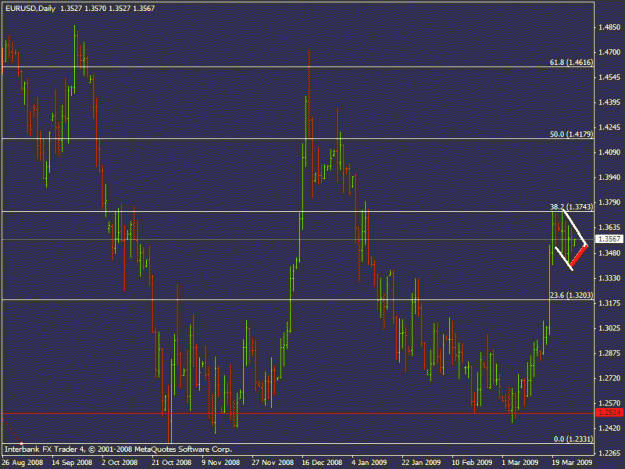The image size is (625, 469).
Task: Click the 1.4700 price scale label
Action: coord(609,52)
